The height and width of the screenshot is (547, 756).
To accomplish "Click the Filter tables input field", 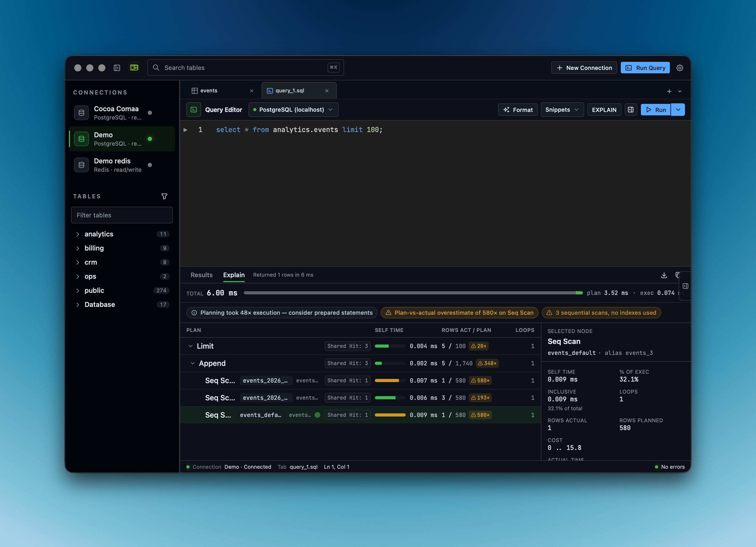I will pyautogui.click(x=122, y=215).
